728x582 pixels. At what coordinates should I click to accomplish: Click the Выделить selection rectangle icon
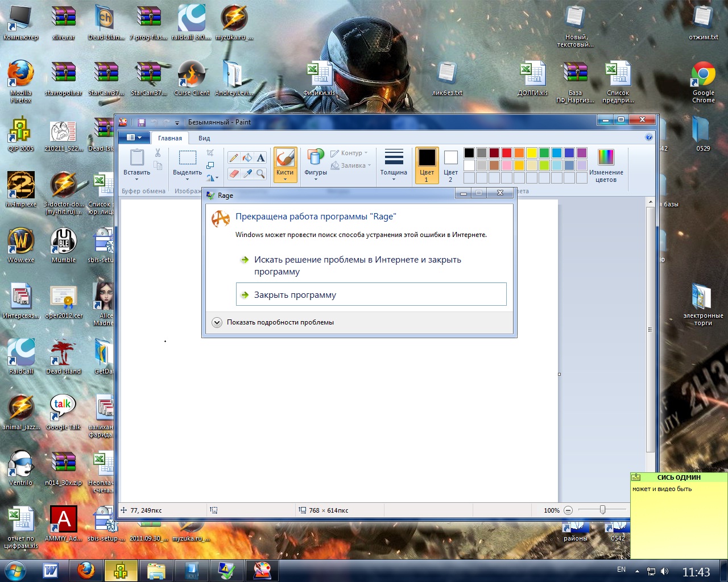[x=187, y=157]
